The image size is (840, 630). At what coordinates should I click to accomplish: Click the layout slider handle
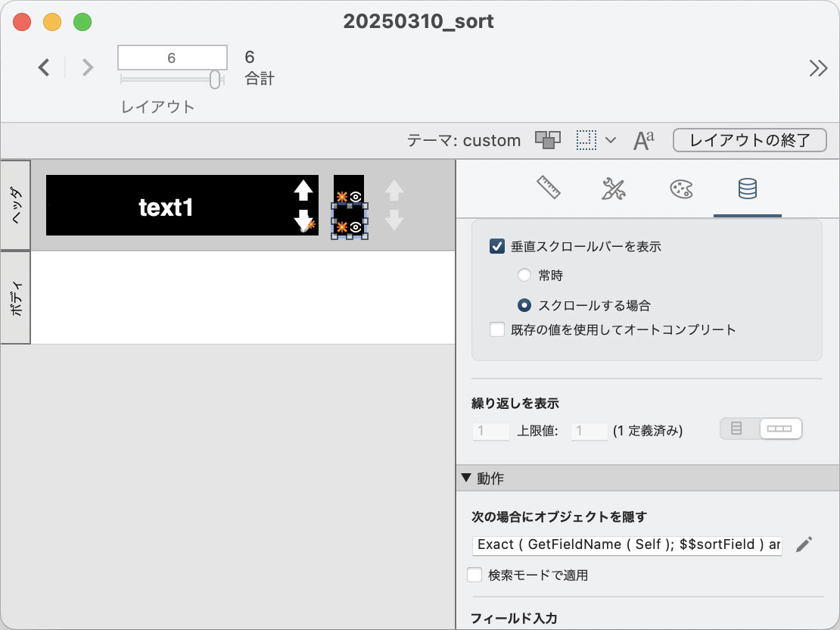215,80
